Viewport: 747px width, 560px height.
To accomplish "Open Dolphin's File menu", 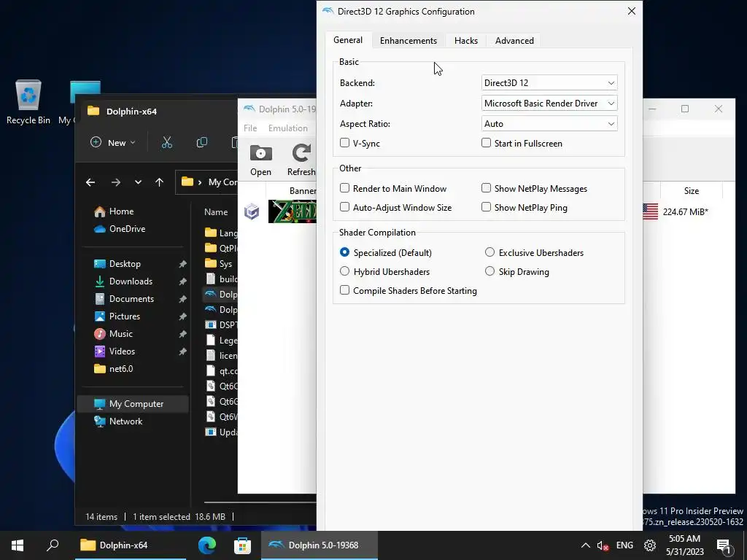I will (x=250, y=128).
